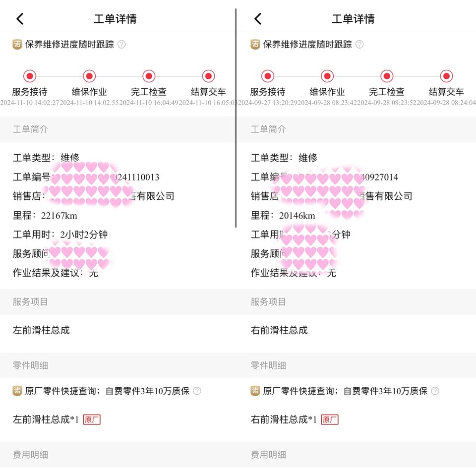Viewport: 476px width, 476px height.
Task: Click the gold badge beside left tracking title
Action: click(17, 44)
